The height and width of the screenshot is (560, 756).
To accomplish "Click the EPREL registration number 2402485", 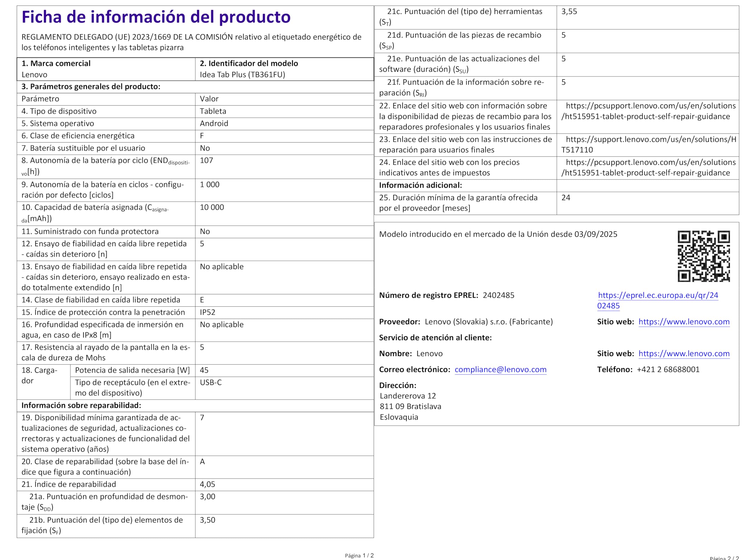I will 498,295.
